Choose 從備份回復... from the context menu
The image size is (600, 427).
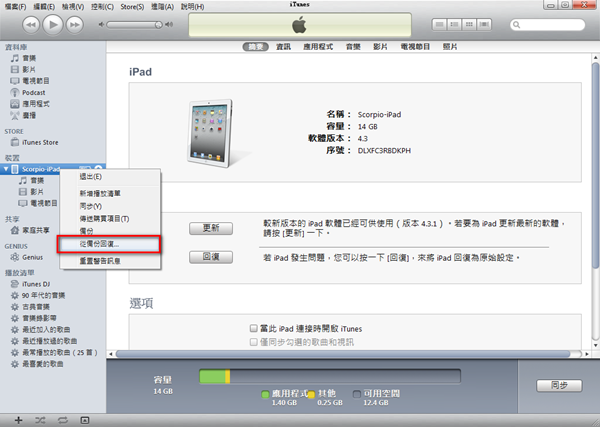tap(110, 244)
